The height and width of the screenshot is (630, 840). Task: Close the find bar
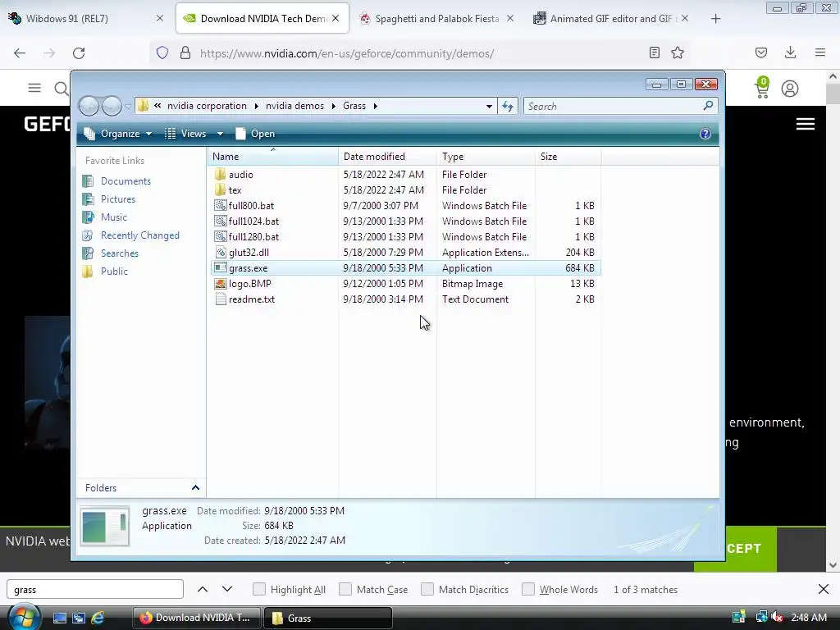tap(824, 589)
